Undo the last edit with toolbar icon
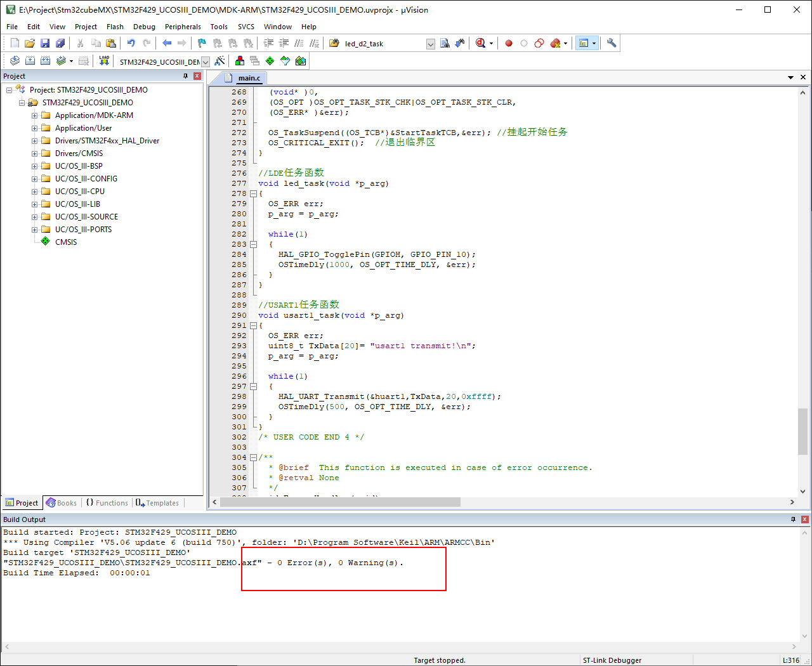 tap(131, 43)
